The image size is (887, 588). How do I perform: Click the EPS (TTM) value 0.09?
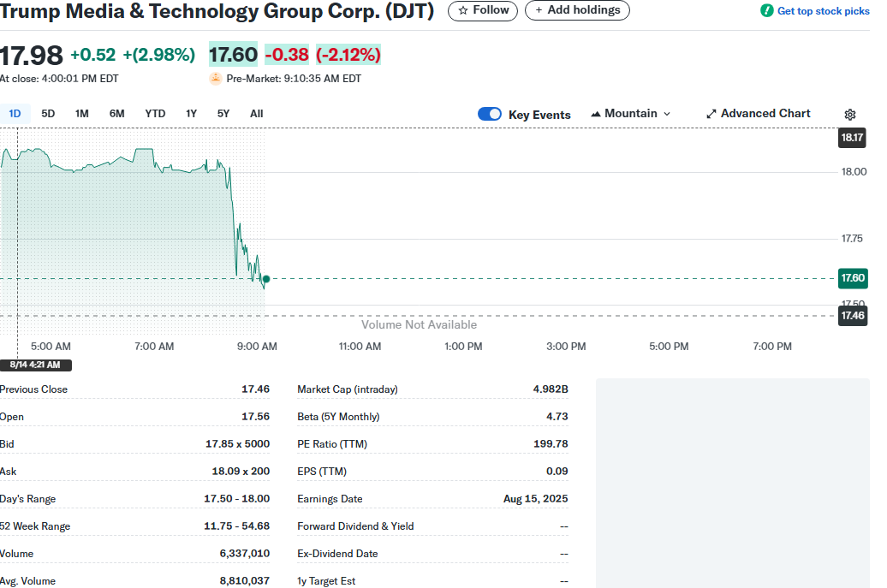click(557, 471)
